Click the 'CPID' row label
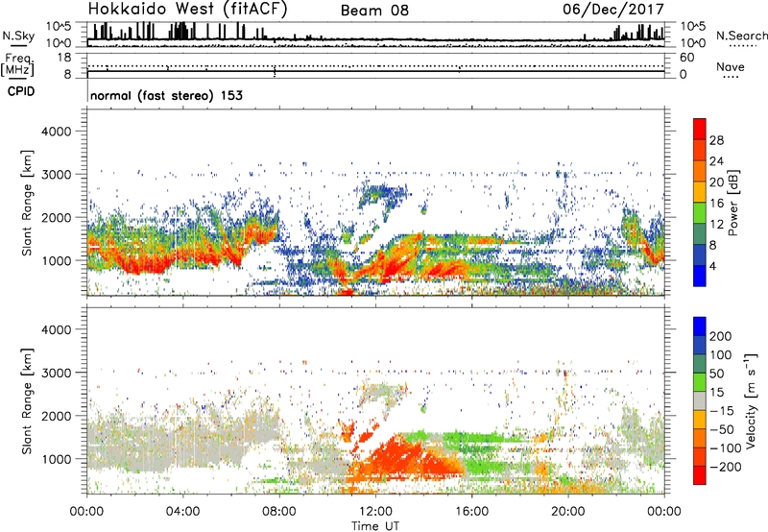Screen dimensions: 768x532 click(21, 91)
